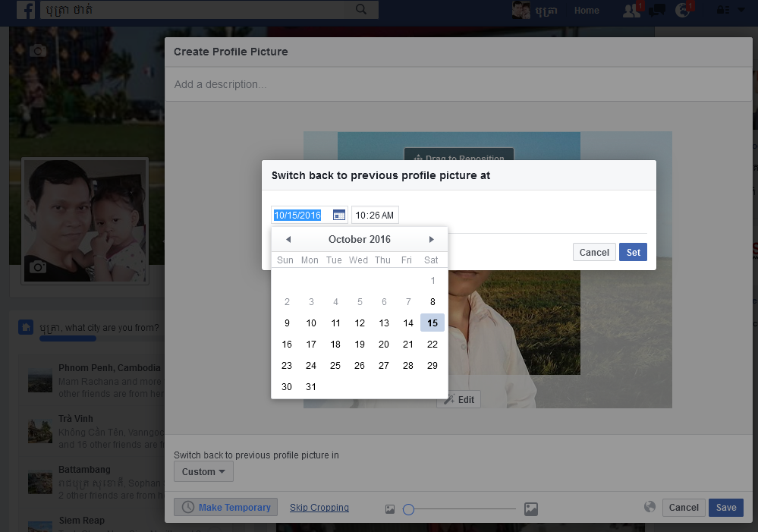Select October 30 in calendar
This screenshot has height=532, width=758.
(287, 387)
